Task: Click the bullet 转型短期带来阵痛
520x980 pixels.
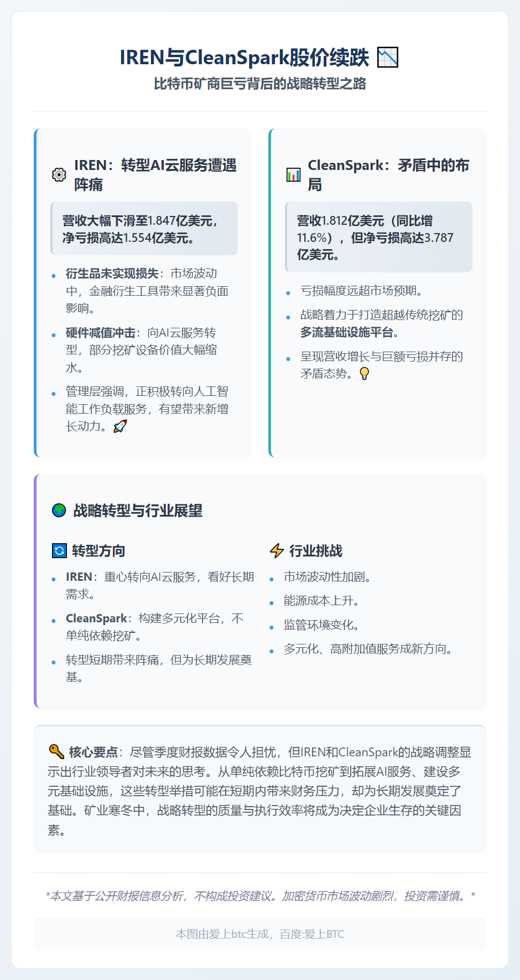Action: (x=159, y=668)
